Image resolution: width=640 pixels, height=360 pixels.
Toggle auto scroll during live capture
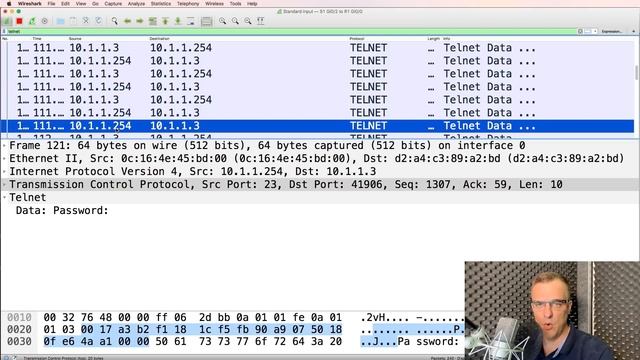point(191,21)
